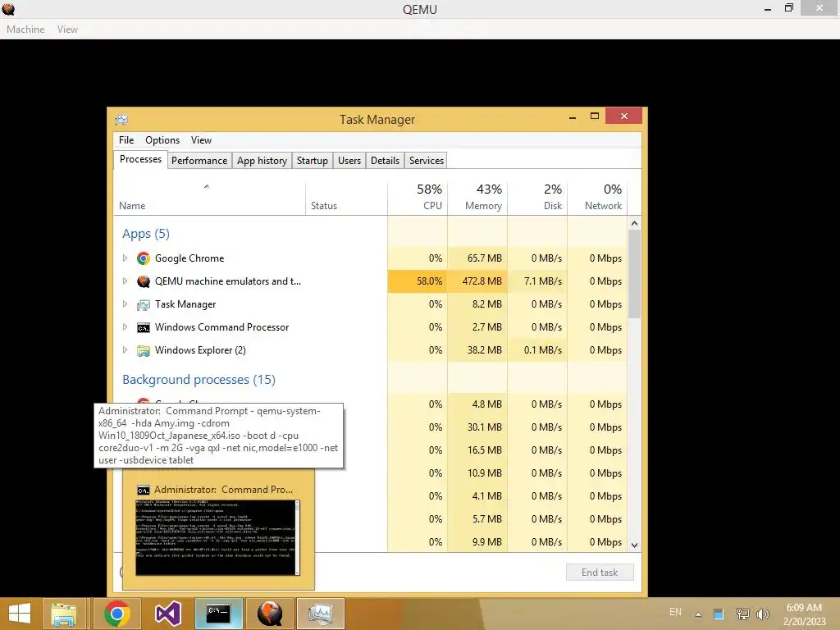Open the Windows Start button
The height and width of the screenshot is (630, 840).
coord(20,614)
